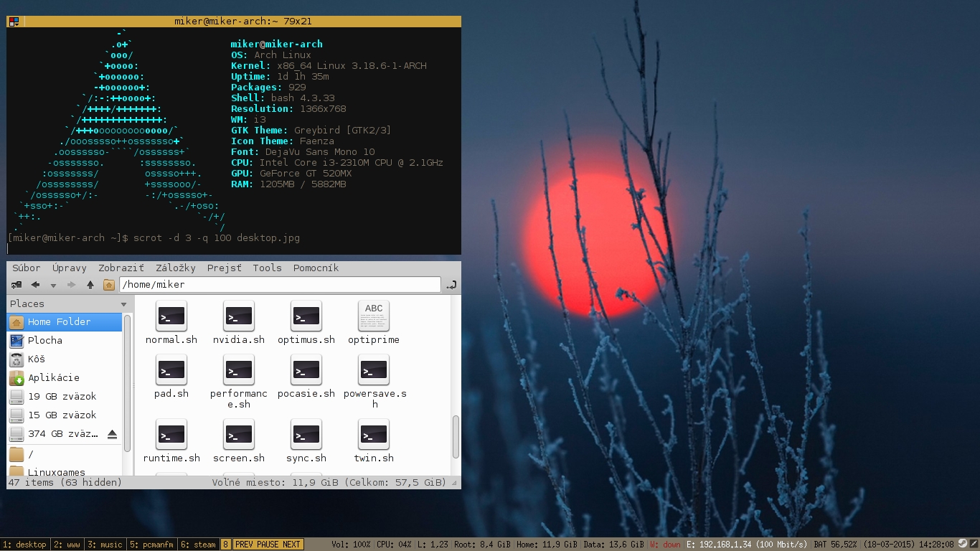Select the sync.sh script icon
This screenshot has width=980, height=551.
coord(306,435)
